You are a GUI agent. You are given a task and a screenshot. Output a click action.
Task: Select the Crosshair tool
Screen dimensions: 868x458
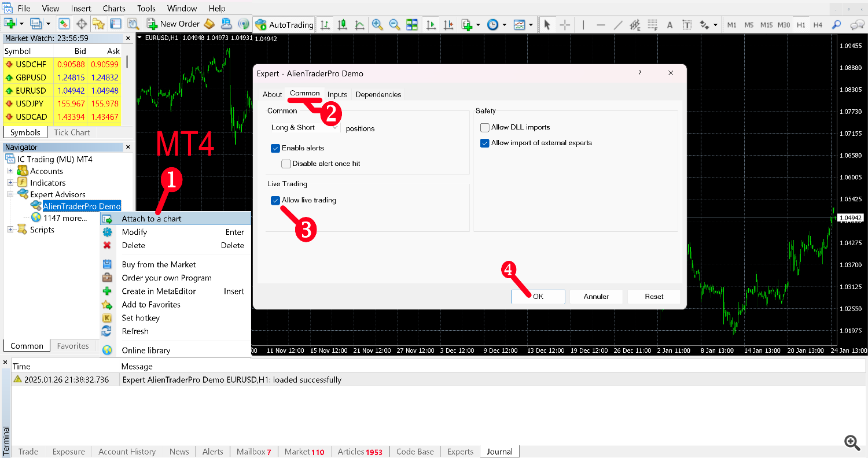[565, 25]
